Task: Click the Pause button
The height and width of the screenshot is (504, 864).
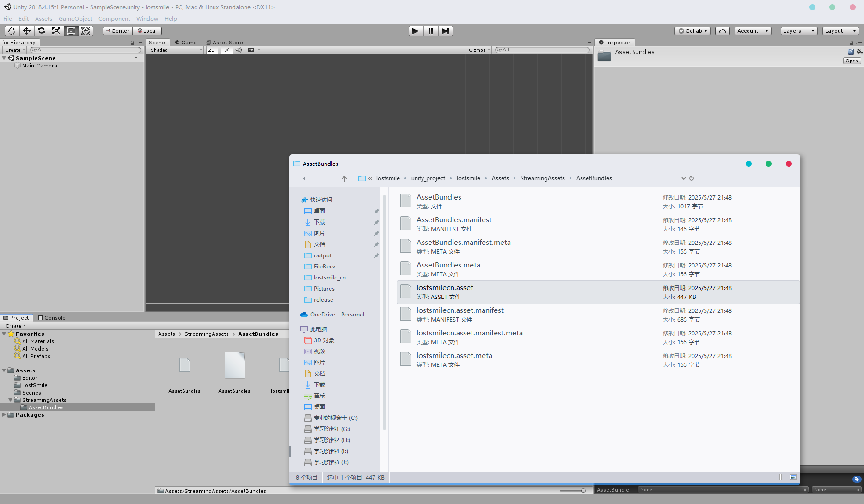Action: click(x=430, y=31)
